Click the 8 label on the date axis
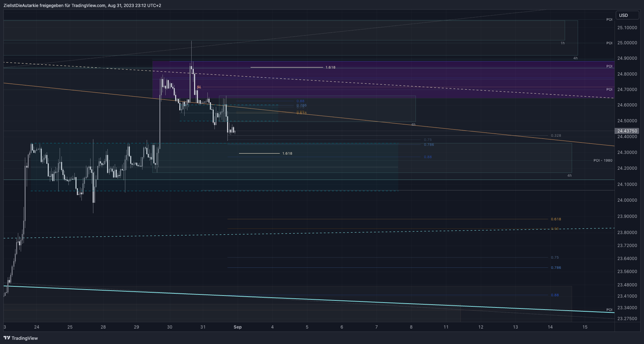The height and width of the screenshot is (344, 644). [411, 327]
